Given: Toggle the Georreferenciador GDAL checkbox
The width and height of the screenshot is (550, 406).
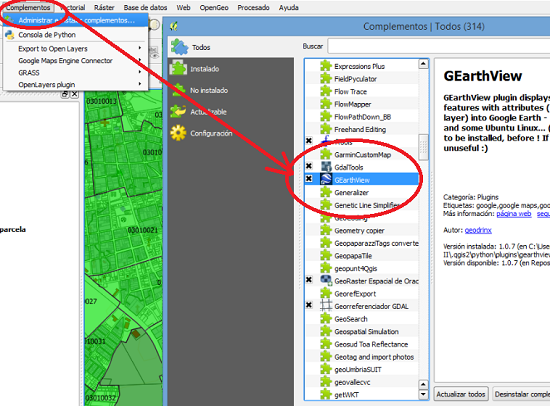Looking at the screenshot, I should point(309,305).
